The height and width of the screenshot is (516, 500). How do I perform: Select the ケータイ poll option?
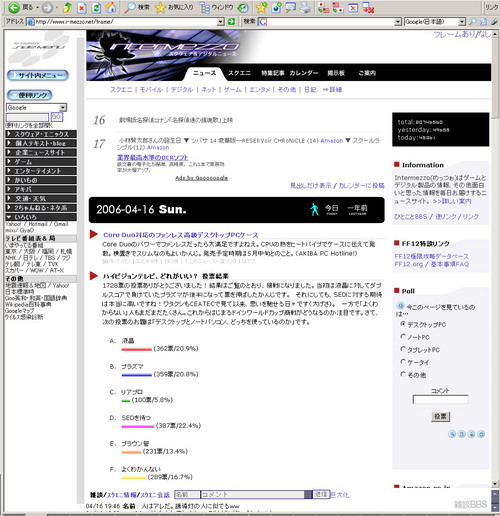pyautogui.click(x=403, y=362)
